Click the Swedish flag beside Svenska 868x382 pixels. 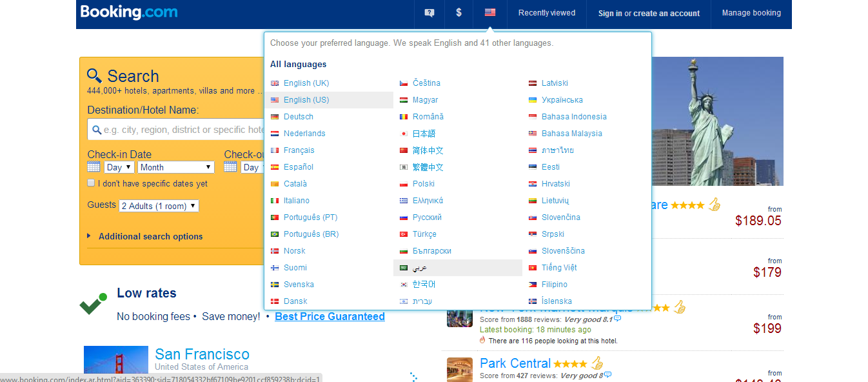(275, 285)
